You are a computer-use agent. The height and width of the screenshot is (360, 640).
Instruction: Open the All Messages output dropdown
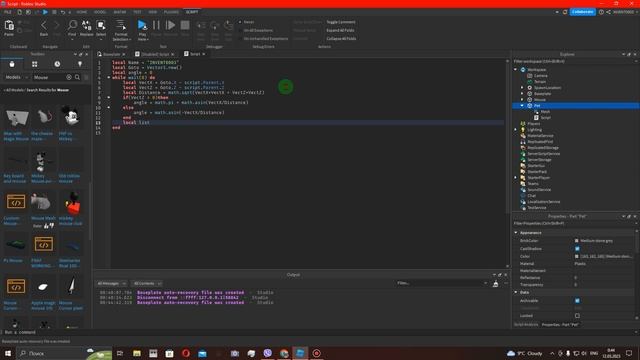point(111,284)
